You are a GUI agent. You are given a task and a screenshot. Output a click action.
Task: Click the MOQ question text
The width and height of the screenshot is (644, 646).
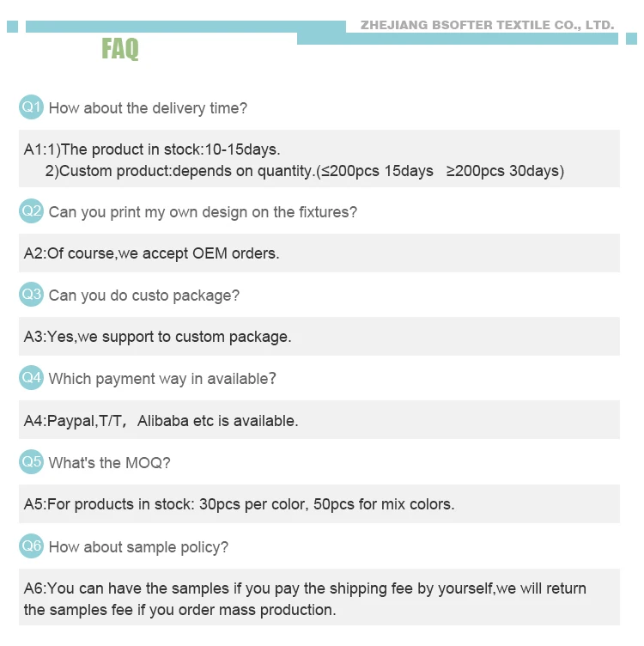coord(109,463)
